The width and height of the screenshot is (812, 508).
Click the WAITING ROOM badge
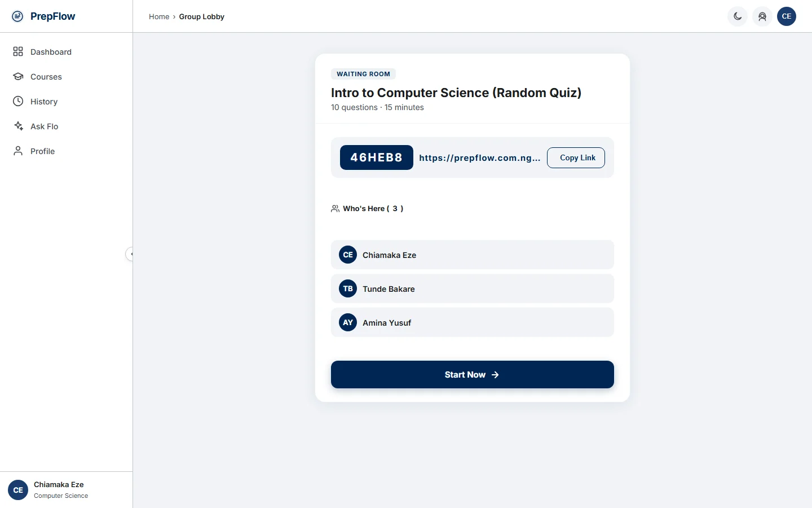click(364, 74)
